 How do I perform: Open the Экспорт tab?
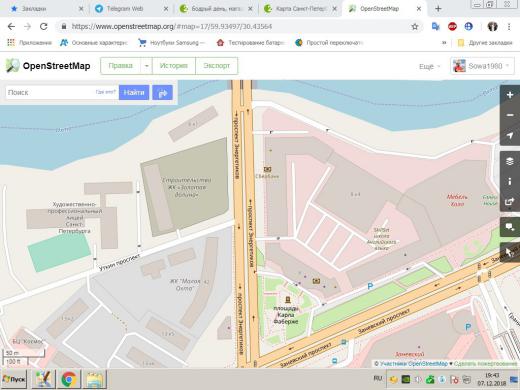click(217, 66)
